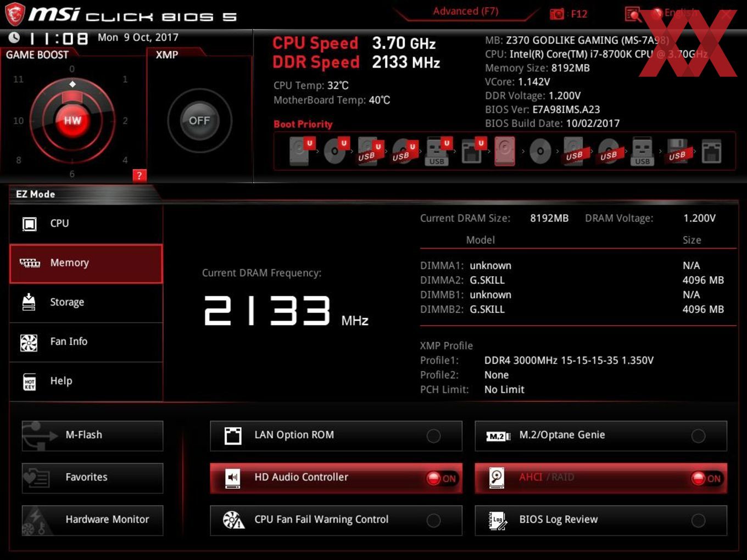This screenshot has height=560, width=747.
Task: Click the VCore 1.142V reading
Action: point(517,82)
